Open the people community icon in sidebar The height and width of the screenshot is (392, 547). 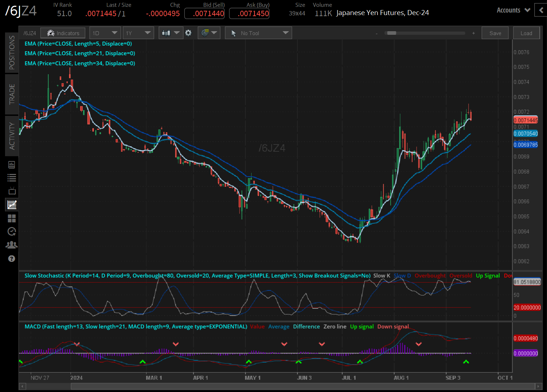pyautogui.click(x=11, y=245)
